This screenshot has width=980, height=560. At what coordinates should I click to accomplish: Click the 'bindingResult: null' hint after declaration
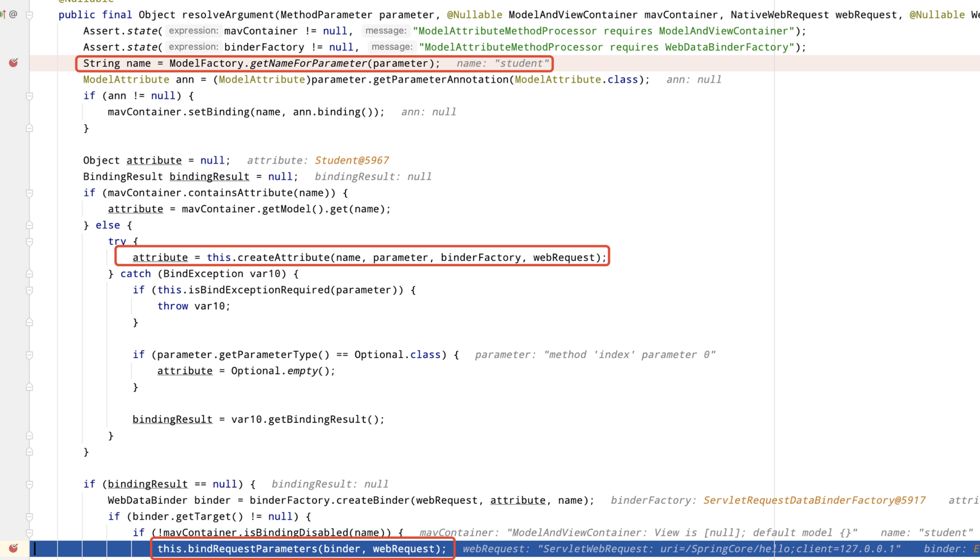(x=373, y=177)
